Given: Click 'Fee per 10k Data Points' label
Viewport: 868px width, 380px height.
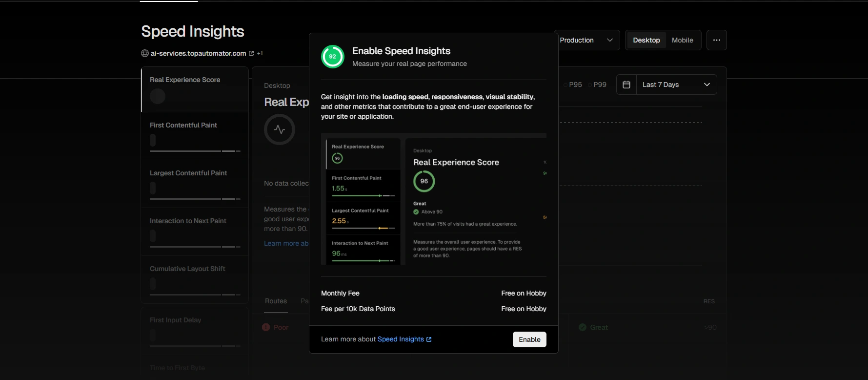Looking at the screenshot, I should pyautogui.click(x=358, y=309).
